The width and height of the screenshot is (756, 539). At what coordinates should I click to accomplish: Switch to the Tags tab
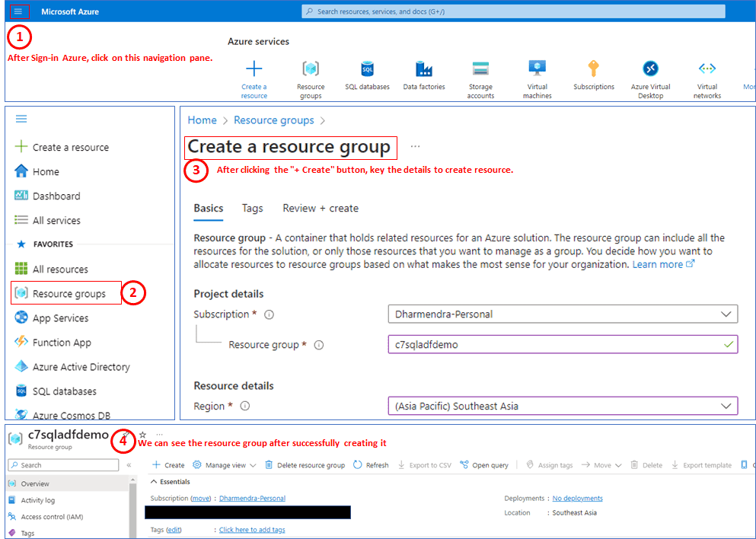coord(252,208)
